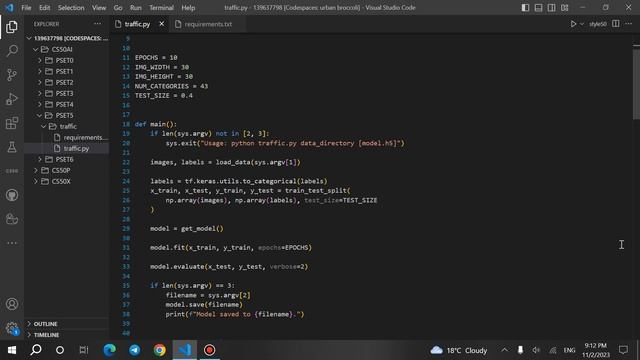Viewport: 640px width, 360px height.
Task: Place cursor on line 29 get_model call
Action: pos(202,229)
